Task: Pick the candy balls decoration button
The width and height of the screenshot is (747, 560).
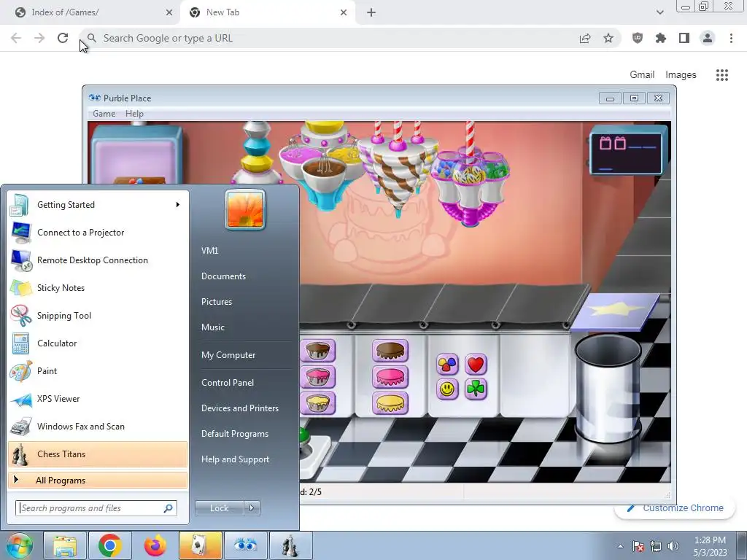Action: click(x=447, y=365)
